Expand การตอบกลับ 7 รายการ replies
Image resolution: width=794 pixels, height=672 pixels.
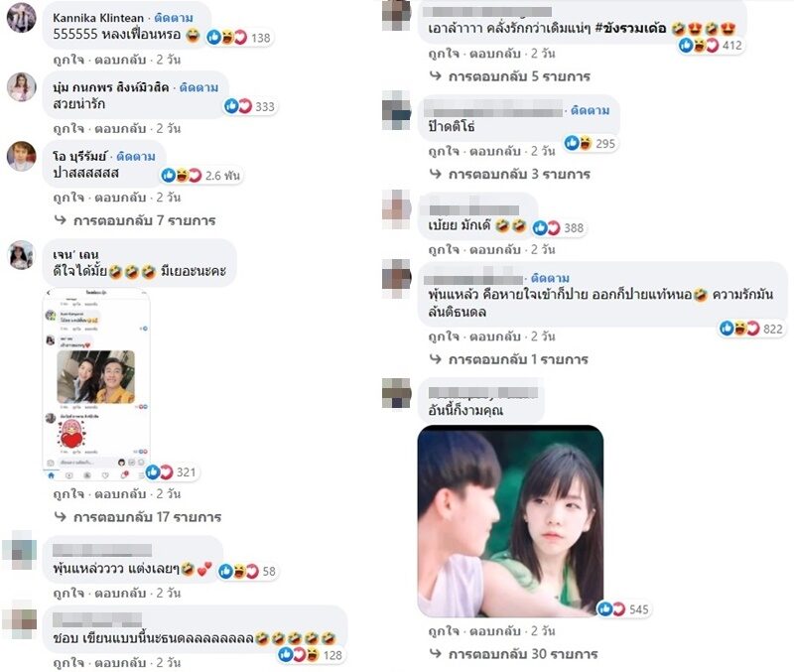pyautogui.click(x=136, y=220)
